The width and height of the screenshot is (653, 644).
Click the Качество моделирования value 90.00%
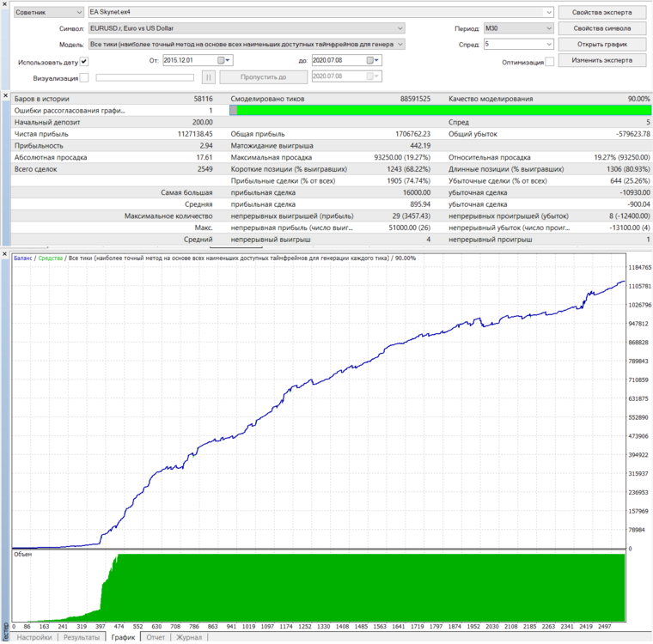coord(639,99)
